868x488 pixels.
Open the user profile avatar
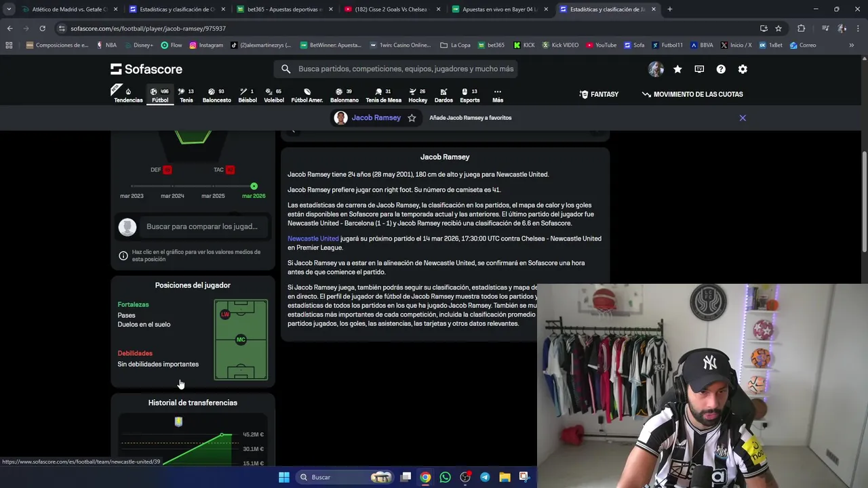656,69
